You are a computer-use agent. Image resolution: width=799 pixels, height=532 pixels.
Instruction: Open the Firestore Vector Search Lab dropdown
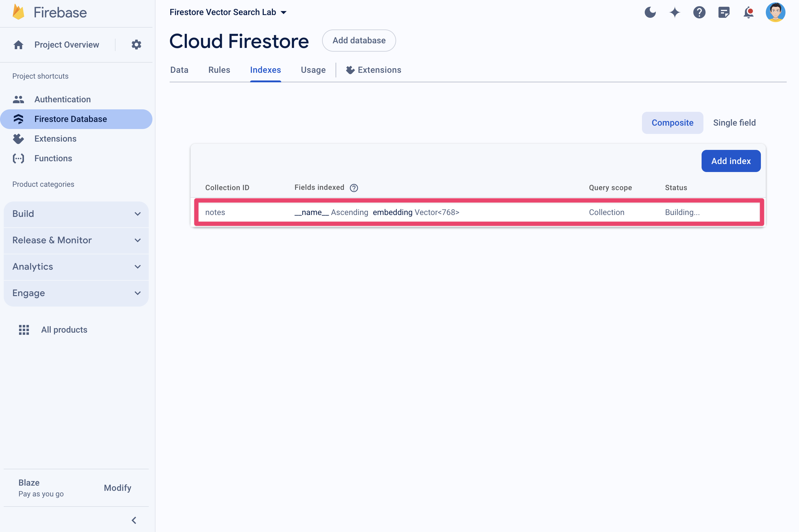pos(284,12)
